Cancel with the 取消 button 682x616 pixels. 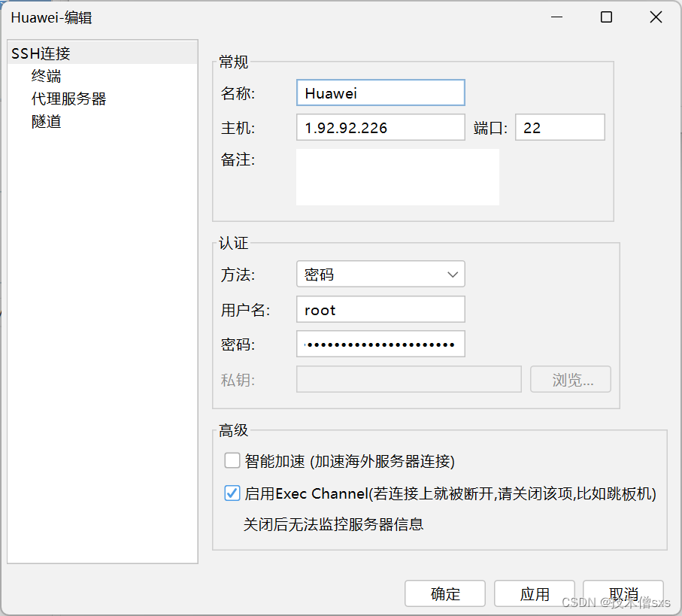(623, 593)
